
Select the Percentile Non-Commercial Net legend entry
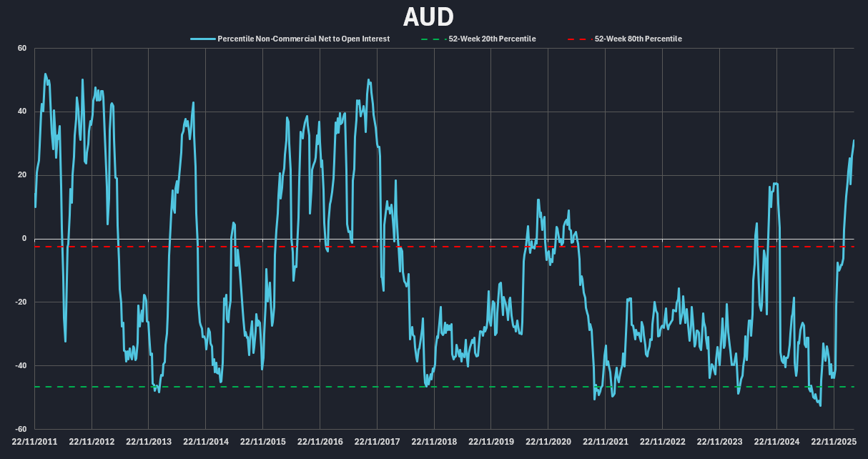[303, 39]
